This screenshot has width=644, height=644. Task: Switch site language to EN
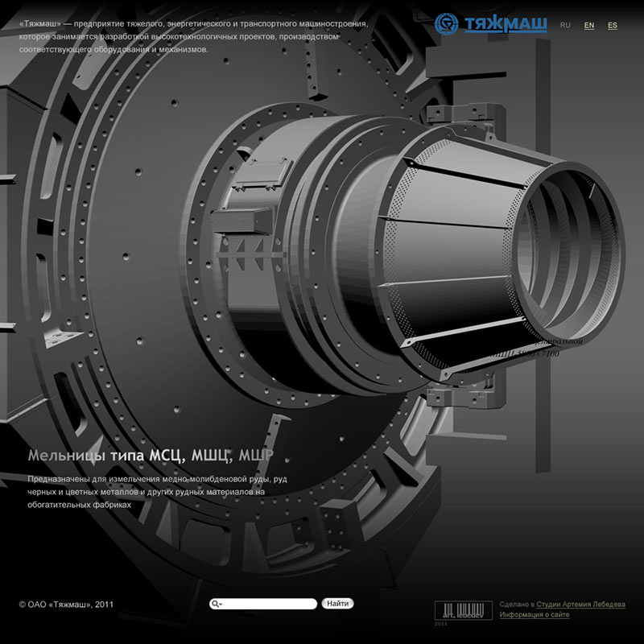pos(589,26)
